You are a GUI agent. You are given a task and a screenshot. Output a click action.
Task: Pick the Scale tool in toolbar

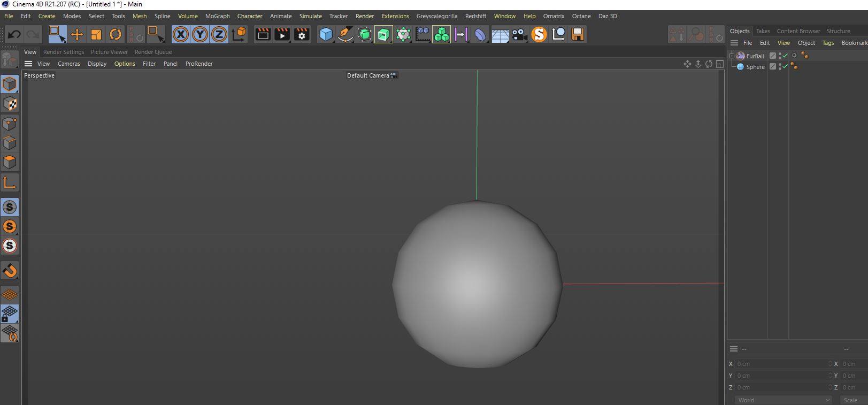(x=96, y=35)
